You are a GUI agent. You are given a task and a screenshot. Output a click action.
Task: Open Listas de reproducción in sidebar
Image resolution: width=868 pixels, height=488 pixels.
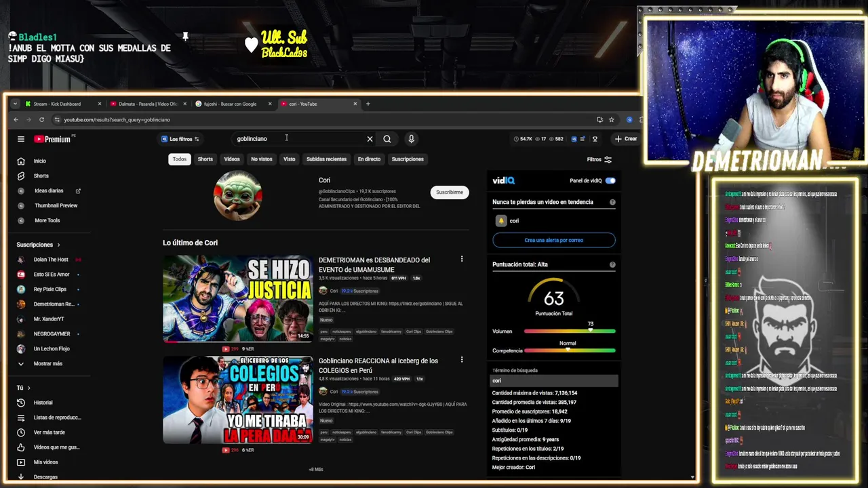tap(48, 418)
